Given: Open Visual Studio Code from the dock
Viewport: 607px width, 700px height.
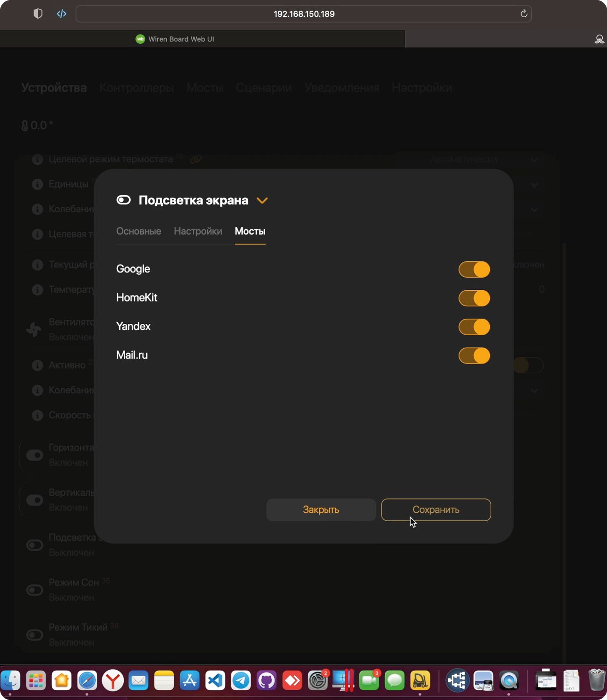Looking at the screenshot, I should [215, 680].
